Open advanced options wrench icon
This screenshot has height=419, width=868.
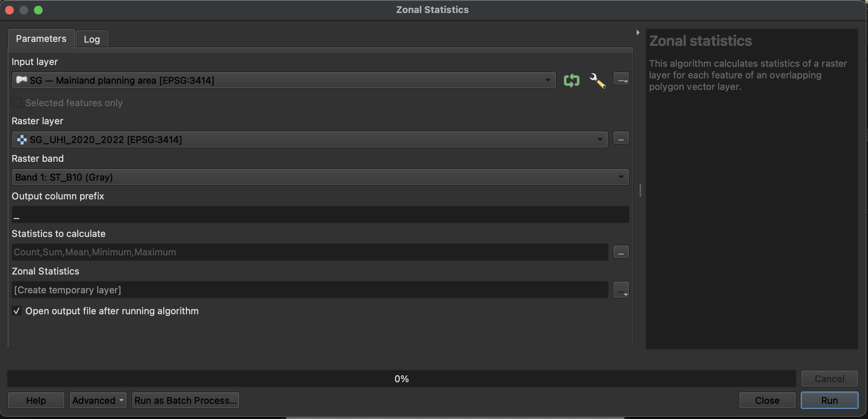click(597, 80)
